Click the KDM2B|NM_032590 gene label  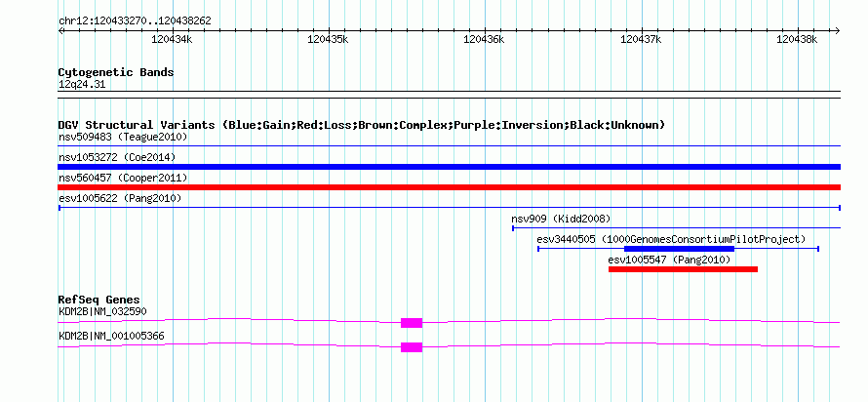click(x=102, y=311)
